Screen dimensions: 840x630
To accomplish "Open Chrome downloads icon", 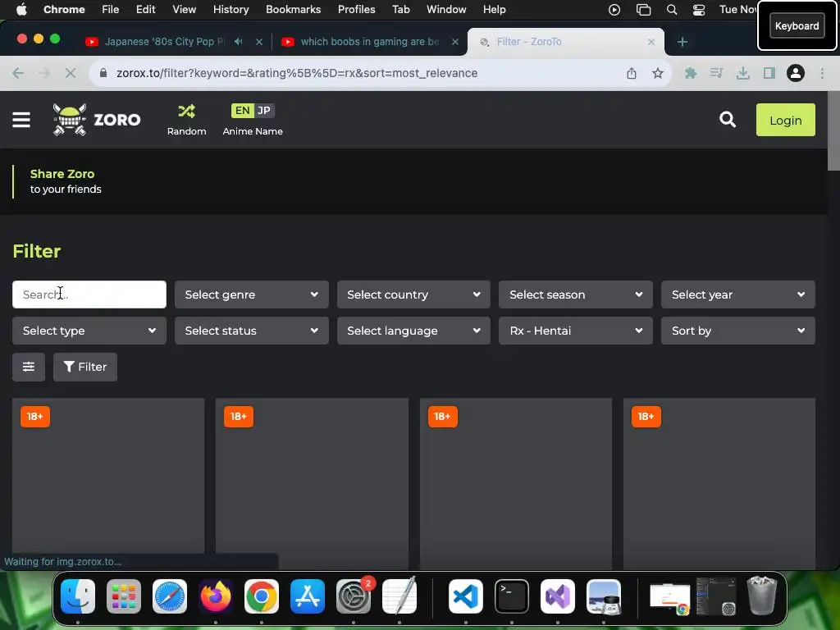I will (x=743, y=73).
